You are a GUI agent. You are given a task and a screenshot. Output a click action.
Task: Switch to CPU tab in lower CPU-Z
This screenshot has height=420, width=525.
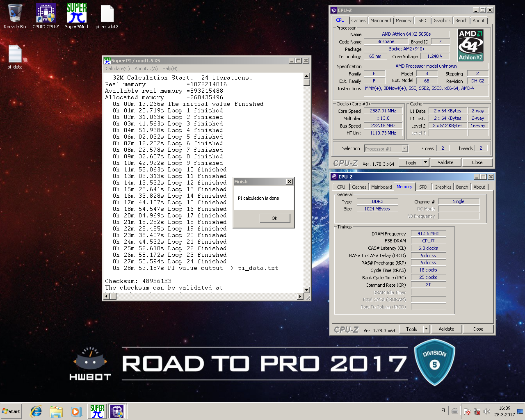click(341, 187)
